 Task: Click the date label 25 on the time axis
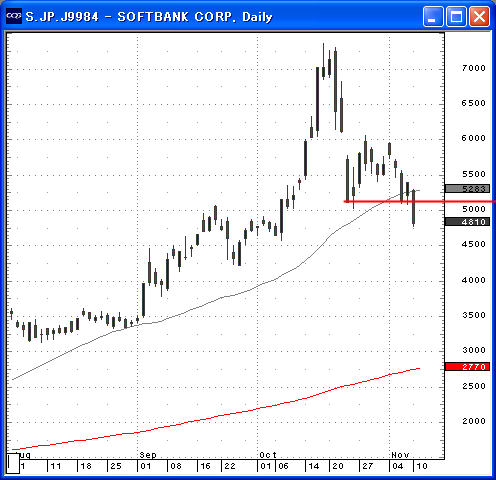(116, 466)
